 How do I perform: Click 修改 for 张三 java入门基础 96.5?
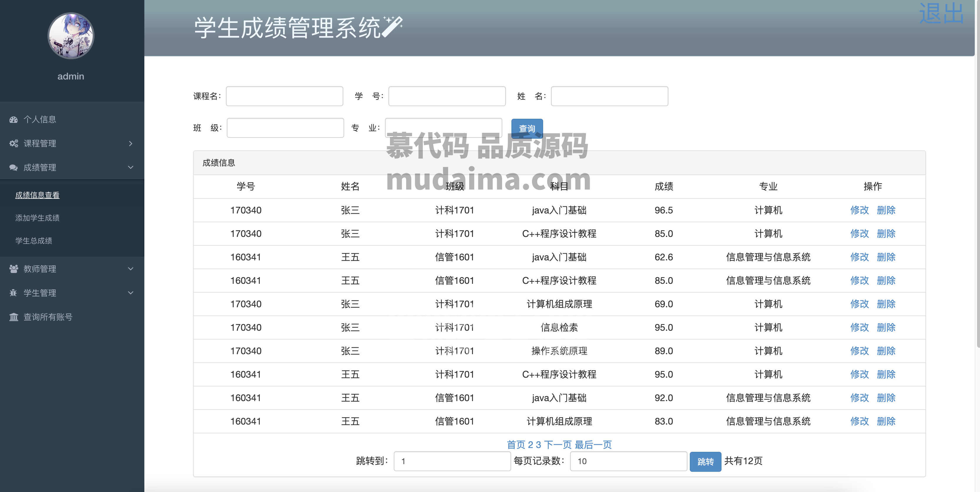click(x=859, y=210)
